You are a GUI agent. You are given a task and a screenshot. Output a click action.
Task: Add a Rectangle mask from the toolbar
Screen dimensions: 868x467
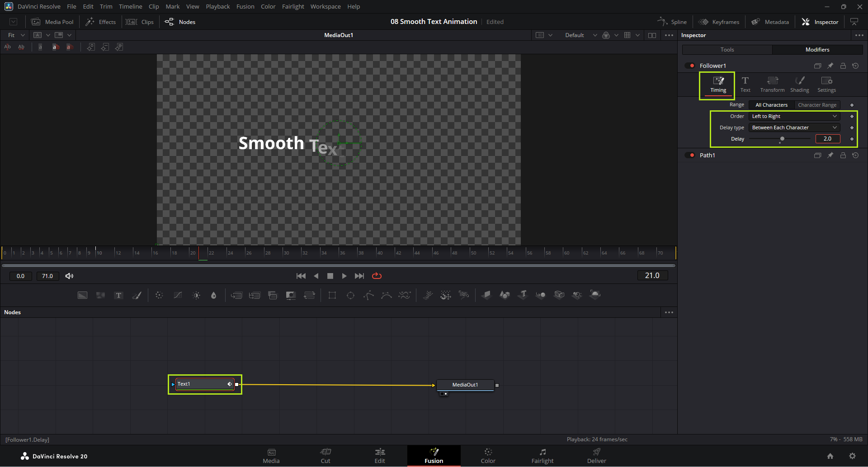pyautogui.click(x=332, y=295)
